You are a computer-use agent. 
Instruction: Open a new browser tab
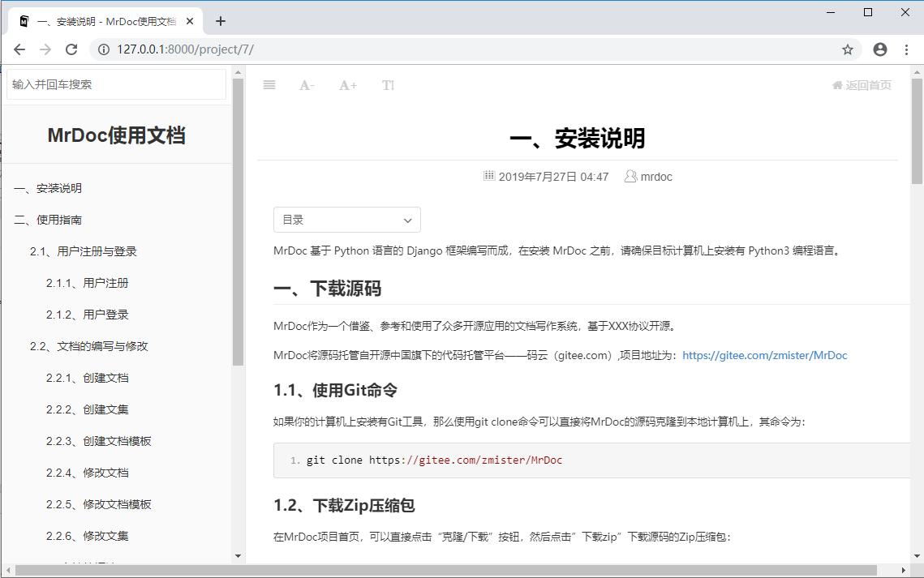tap(221, 21)
